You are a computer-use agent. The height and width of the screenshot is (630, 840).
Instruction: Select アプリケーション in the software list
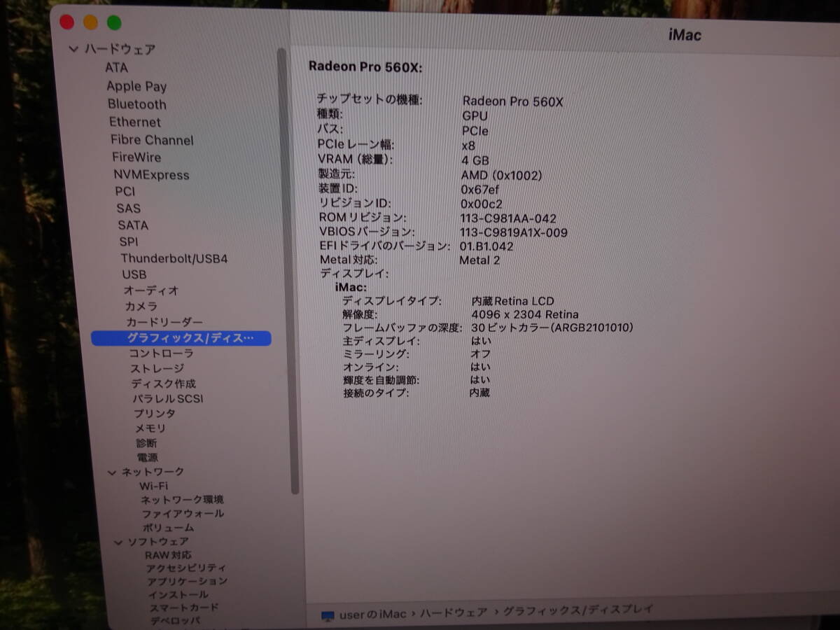click(x=188, y=581)
